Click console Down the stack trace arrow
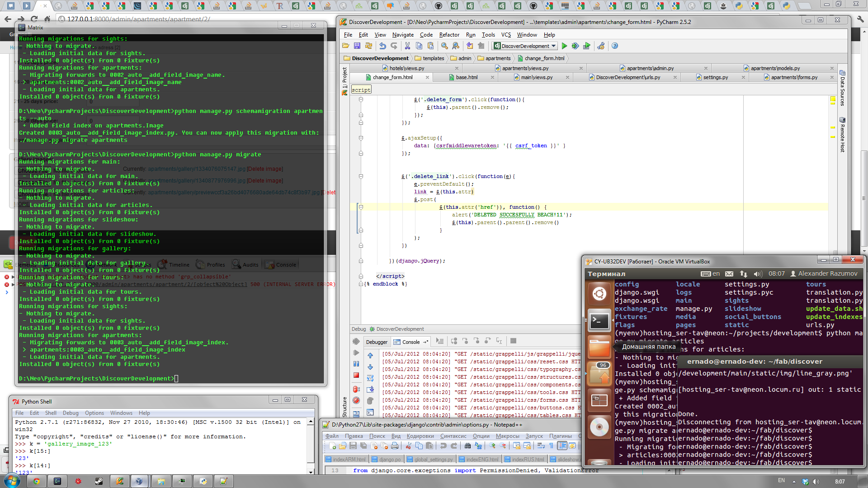This screenshot has height=488, width=868. (x=370, y=367)
